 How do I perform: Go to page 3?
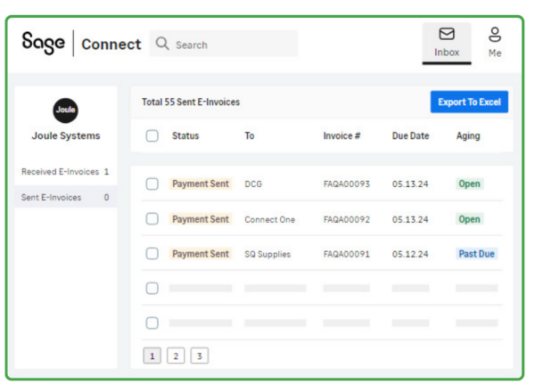point(200,356)
